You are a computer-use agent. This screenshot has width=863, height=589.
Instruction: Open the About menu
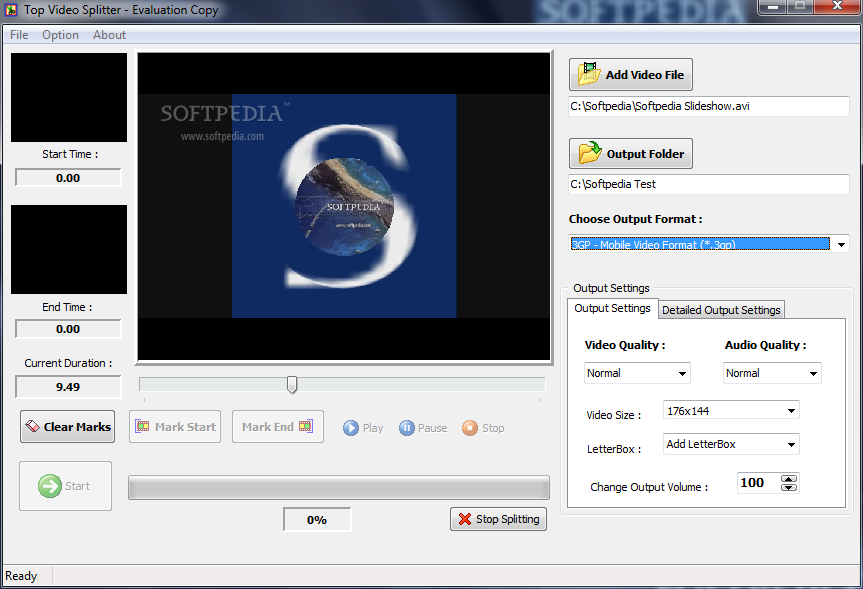pos(110,35)
